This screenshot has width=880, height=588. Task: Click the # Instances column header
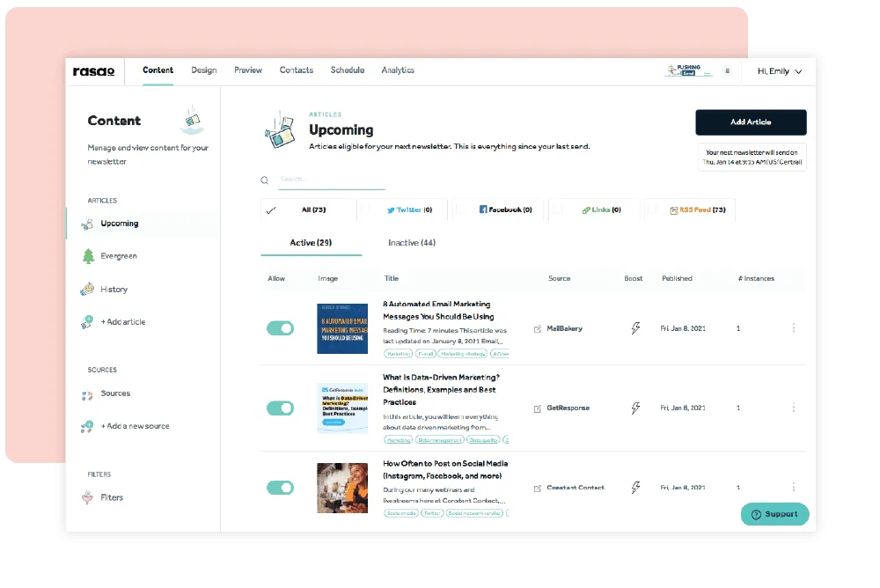[756, 278]
